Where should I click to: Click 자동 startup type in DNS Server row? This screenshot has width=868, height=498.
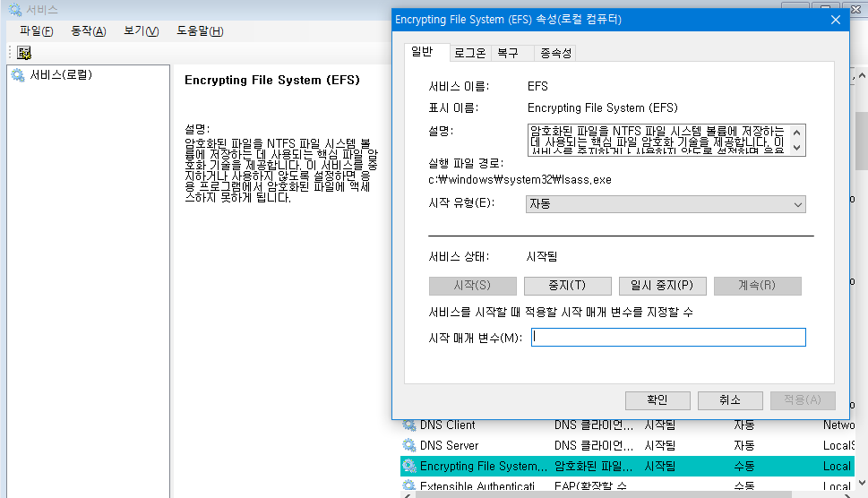(744, 445)
